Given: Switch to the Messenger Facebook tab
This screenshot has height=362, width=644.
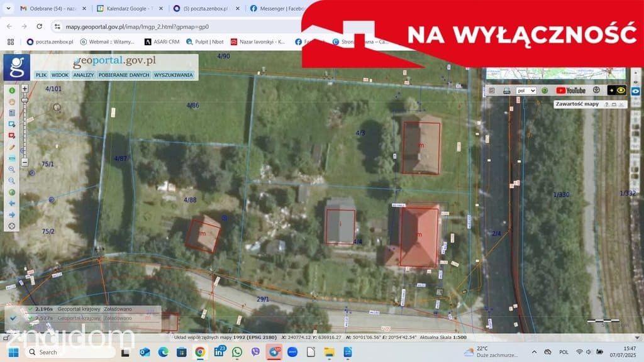Looking at the screenshot, I should [275, 8].
